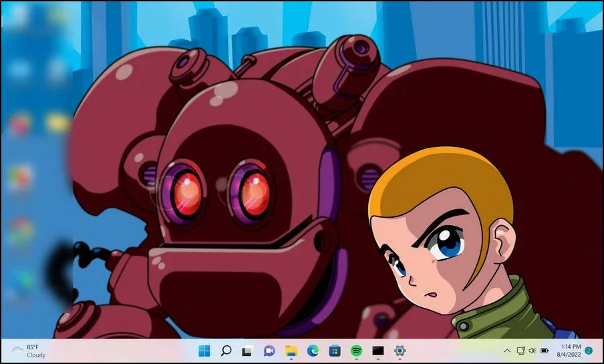Click the 8/4/2022 date text
The height and width of the screenshot is (364, 604).
pos(569,355)
